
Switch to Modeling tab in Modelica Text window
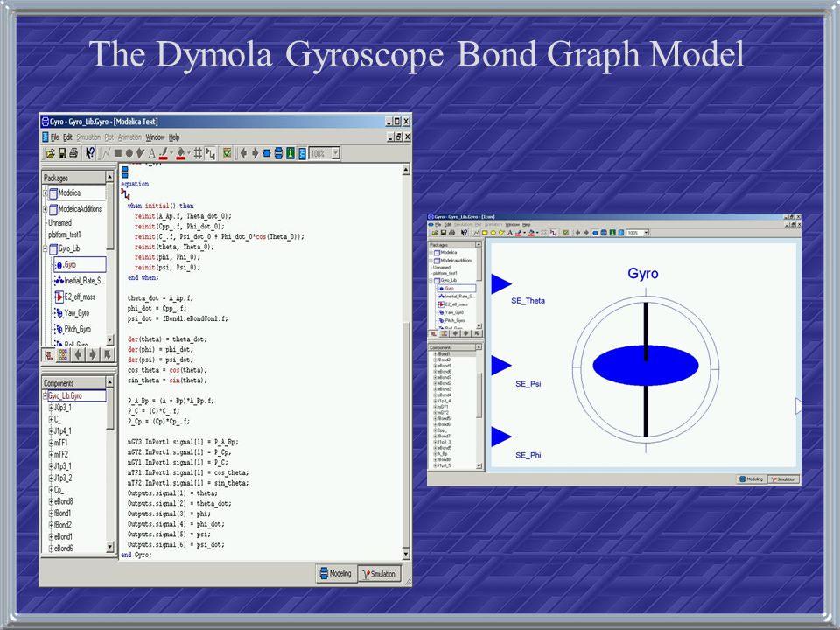pyautogui.click(x=336, y=574)
